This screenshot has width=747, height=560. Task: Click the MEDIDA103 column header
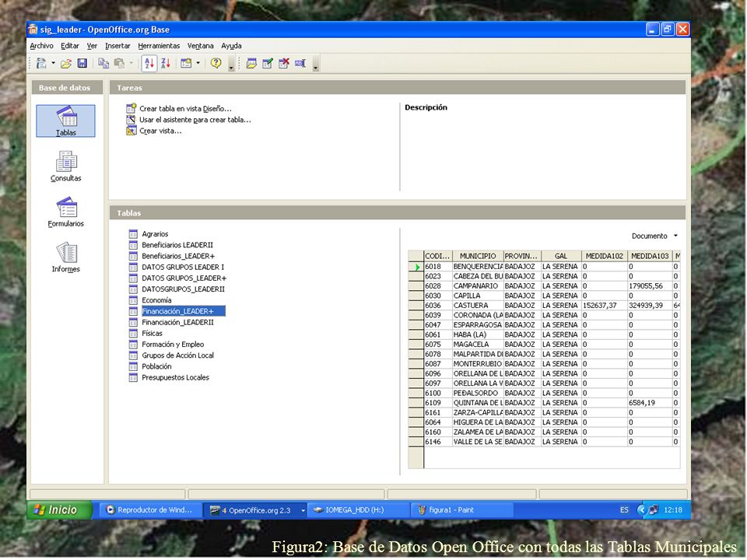pos(651,256)
